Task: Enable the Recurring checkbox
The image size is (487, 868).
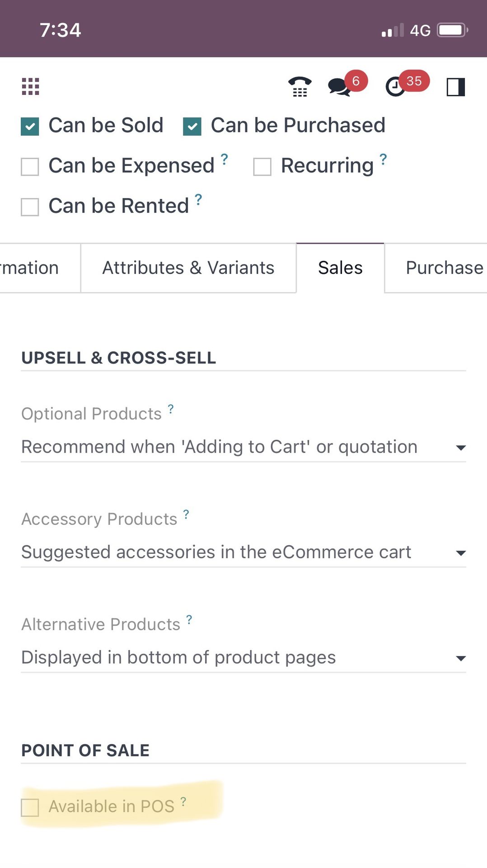Action: click(x=262, y=167)
